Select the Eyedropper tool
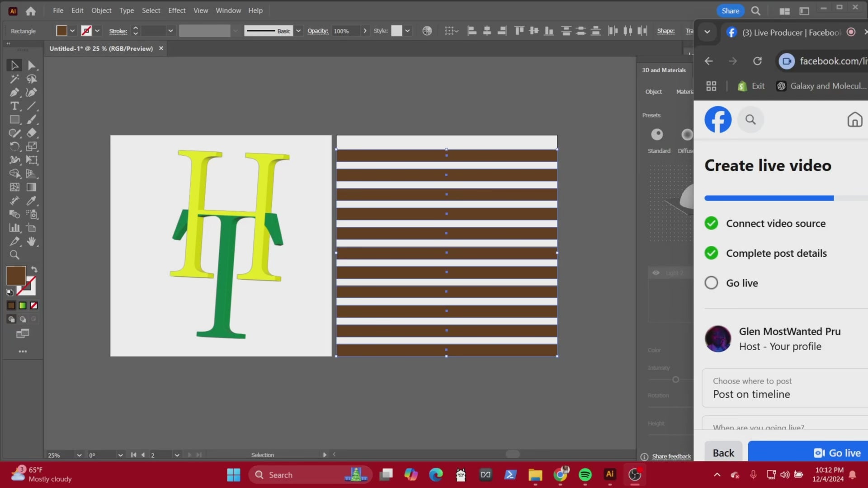This screenshot has height=488, width=868. coord(31,201)
